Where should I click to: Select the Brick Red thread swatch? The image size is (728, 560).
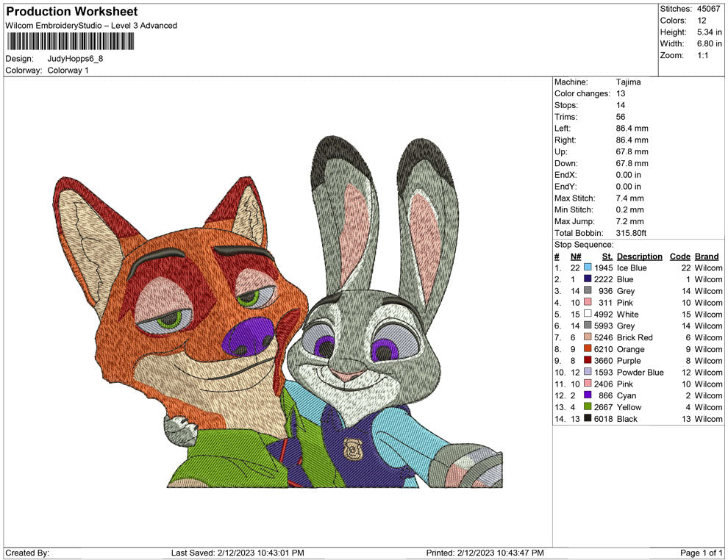click(x=588, y=338)
